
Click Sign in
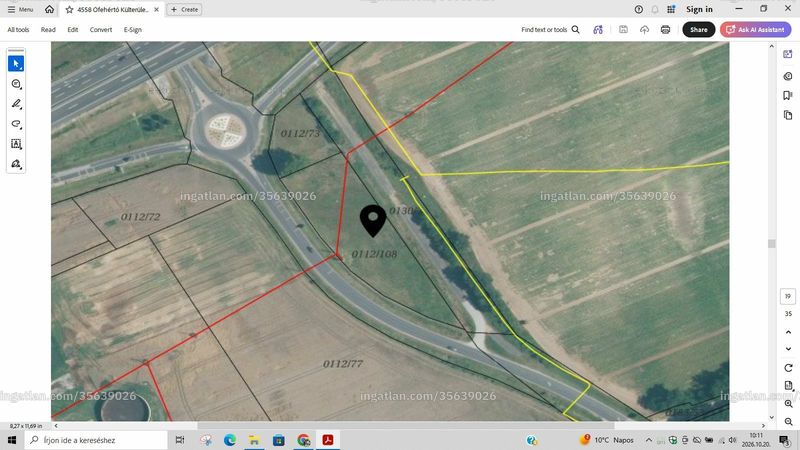699,9
